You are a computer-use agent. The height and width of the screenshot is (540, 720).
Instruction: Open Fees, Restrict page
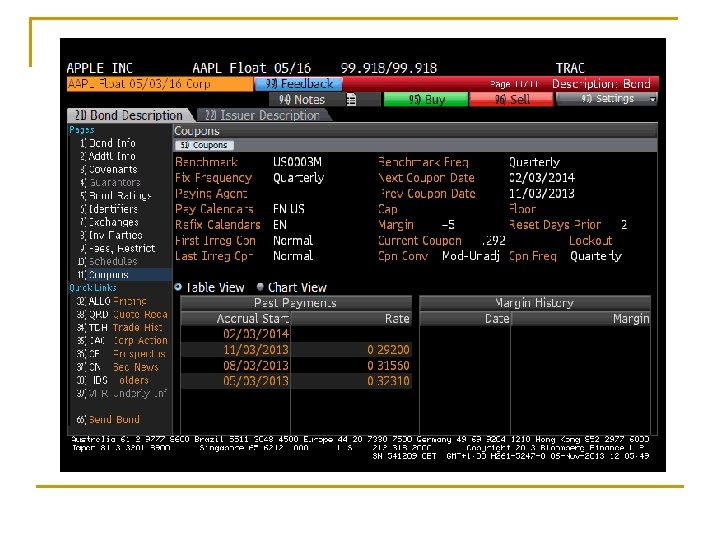(x=118, y=248)
